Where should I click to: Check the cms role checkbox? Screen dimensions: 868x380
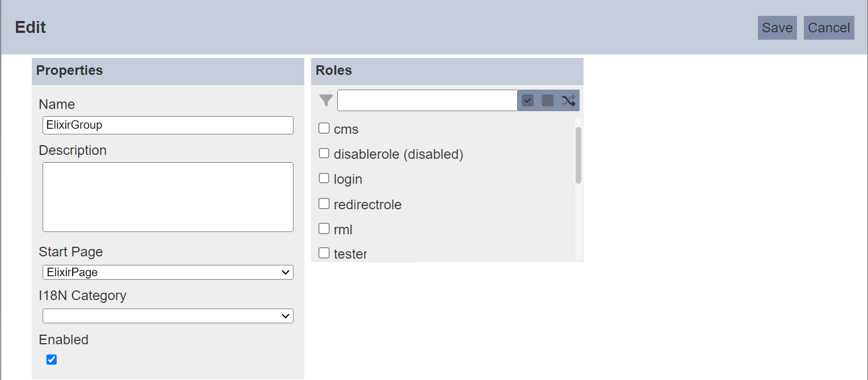tap(324, 128)
